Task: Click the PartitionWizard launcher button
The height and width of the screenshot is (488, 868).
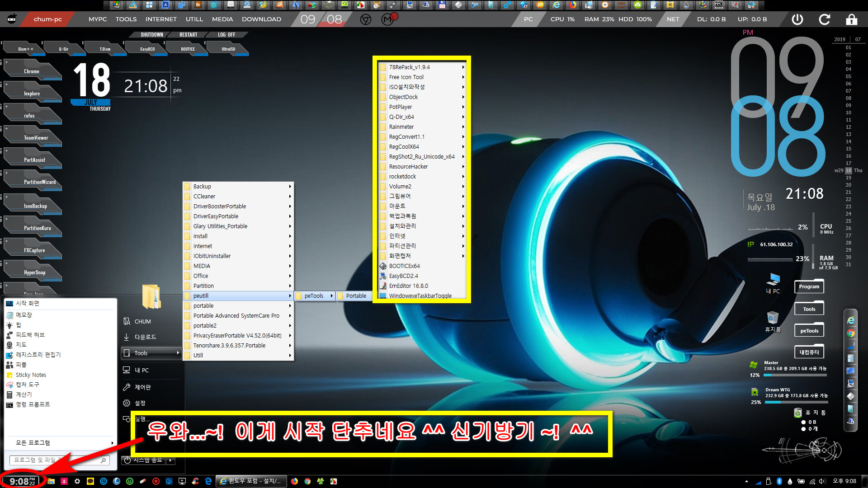Action: 33,181
